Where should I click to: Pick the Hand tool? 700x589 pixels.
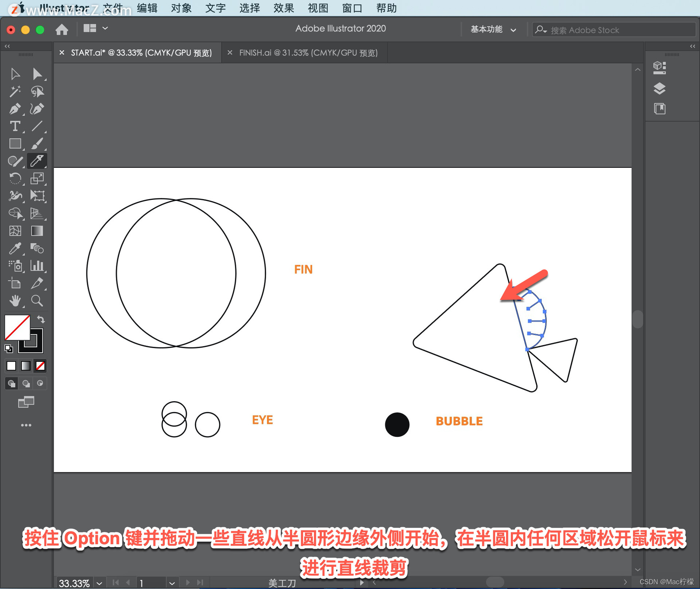tap(15, 301)
